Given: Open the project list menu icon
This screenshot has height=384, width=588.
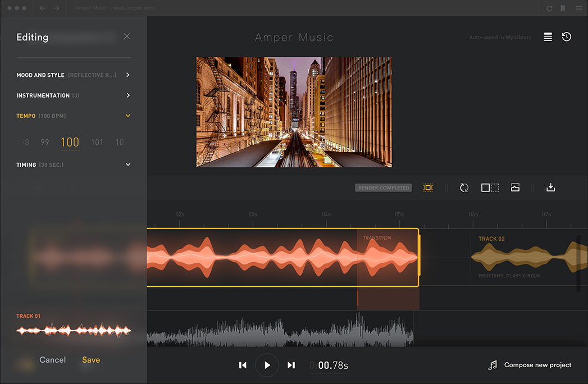Looking at the screenshot, I should pyautogui.click(x=548, y=36).
